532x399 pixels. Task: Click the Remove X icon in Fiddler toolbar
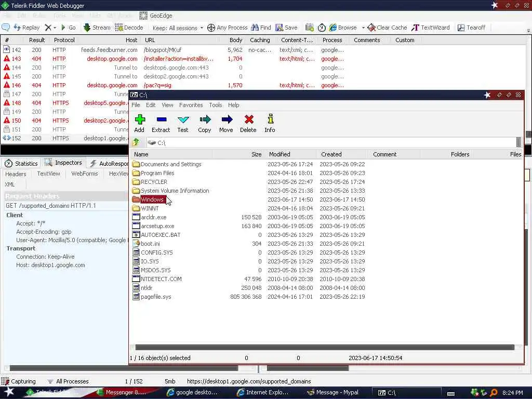[x=48, y=28]
